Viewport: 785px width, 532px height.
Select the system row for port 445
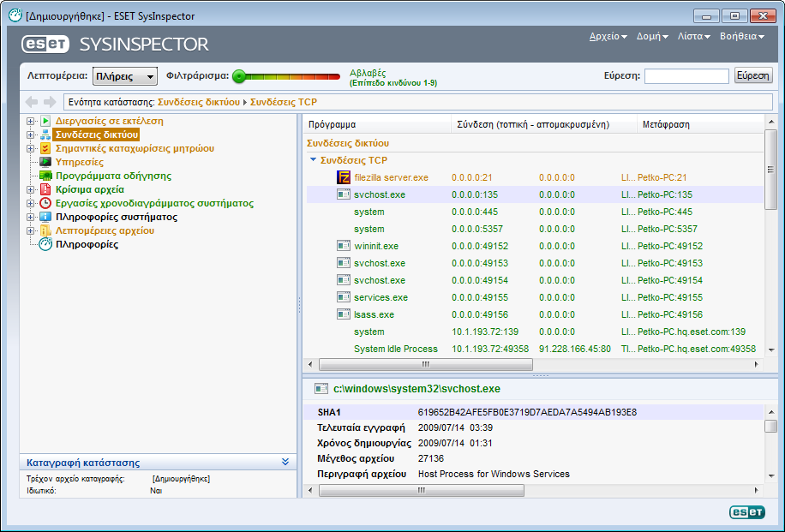click(535, 212)
